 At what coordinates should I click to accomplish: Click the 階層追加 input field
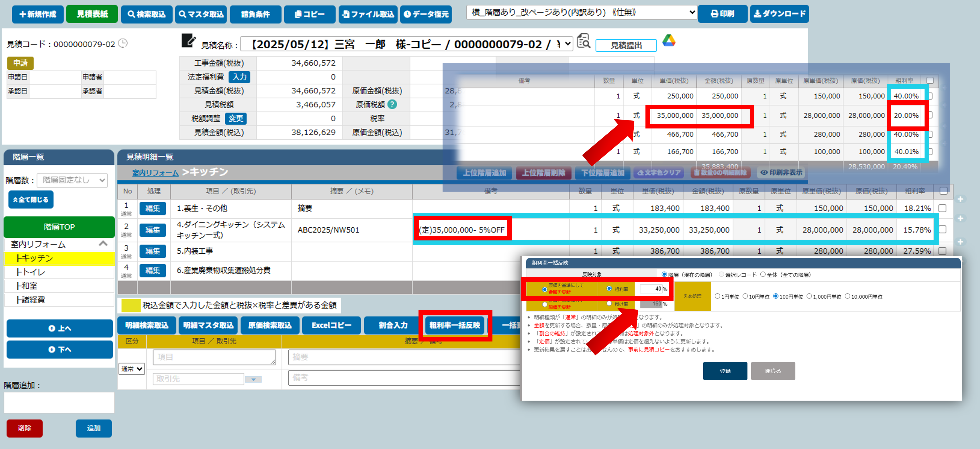59,402
